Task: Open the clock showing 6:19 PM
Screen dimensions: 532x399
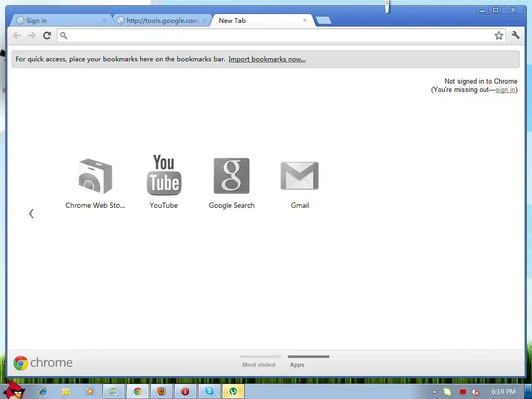Action: tap(503, 392)
